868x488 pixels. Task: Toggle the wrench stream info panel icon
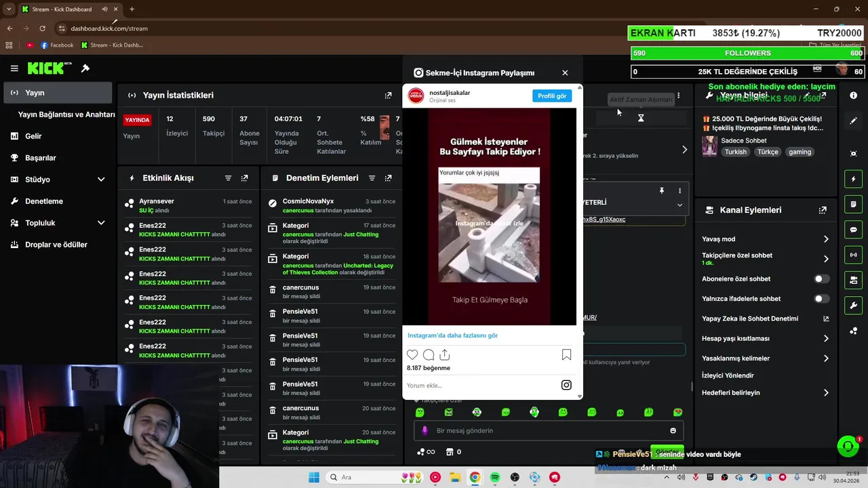click(x=853, y=305)
